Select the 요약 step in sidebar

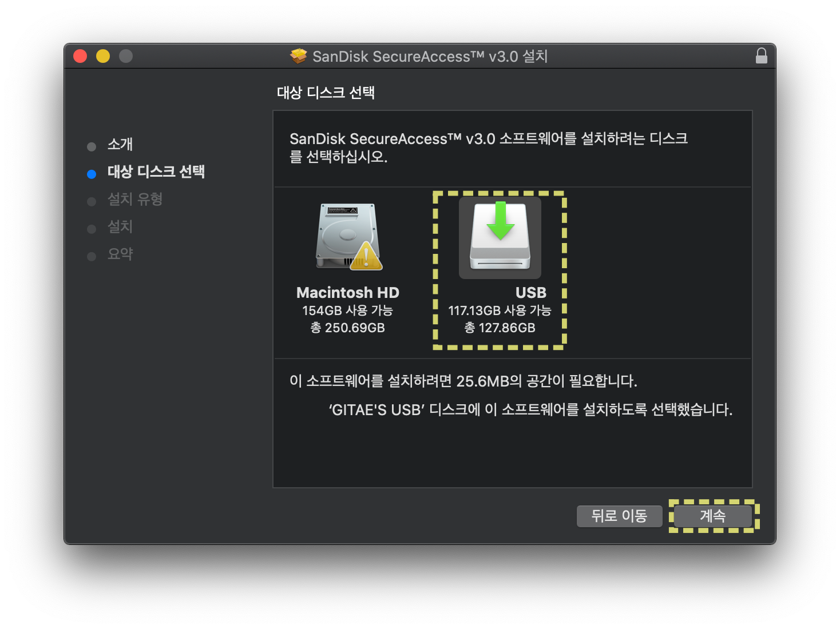pos(120,254)
